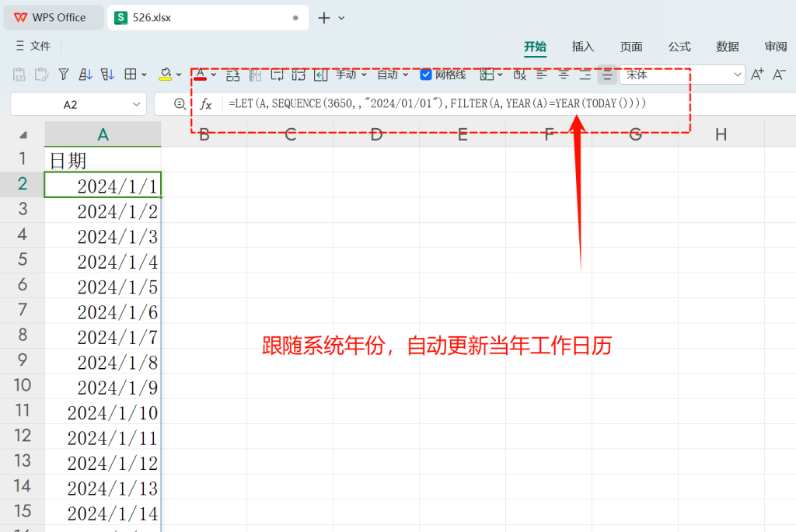Add a new tab with plus button
The width and height of the screenshot is (796, 532).
[324, 18]
